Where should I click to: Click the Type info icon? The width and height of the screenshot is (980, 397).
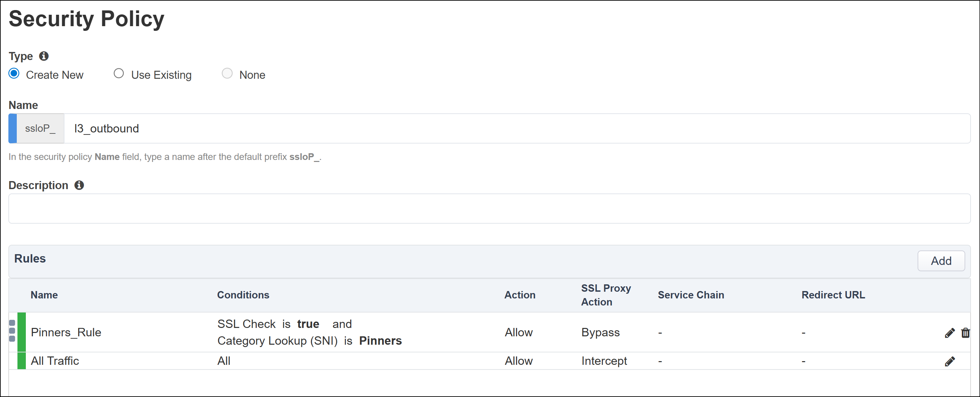pos(44,56)
